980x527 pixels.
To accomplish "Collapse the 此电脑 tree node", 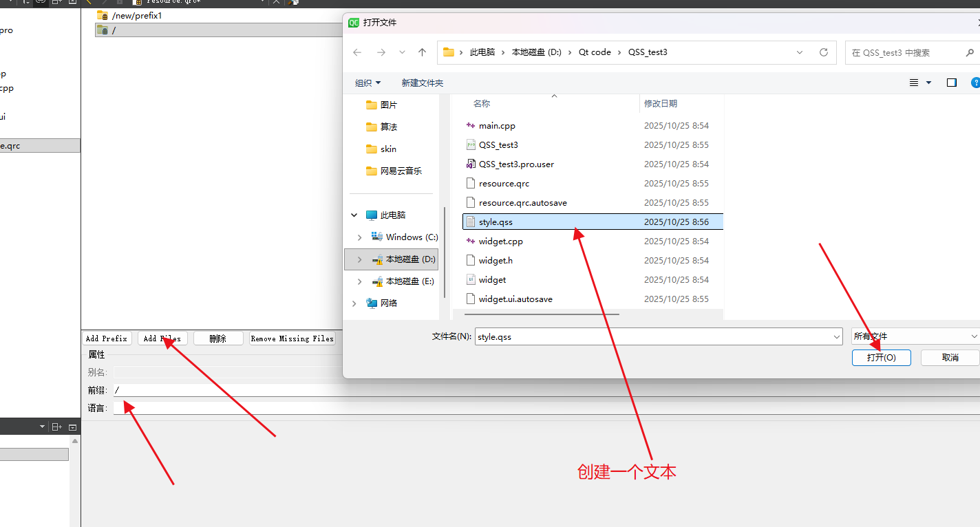I will point(354,215).
